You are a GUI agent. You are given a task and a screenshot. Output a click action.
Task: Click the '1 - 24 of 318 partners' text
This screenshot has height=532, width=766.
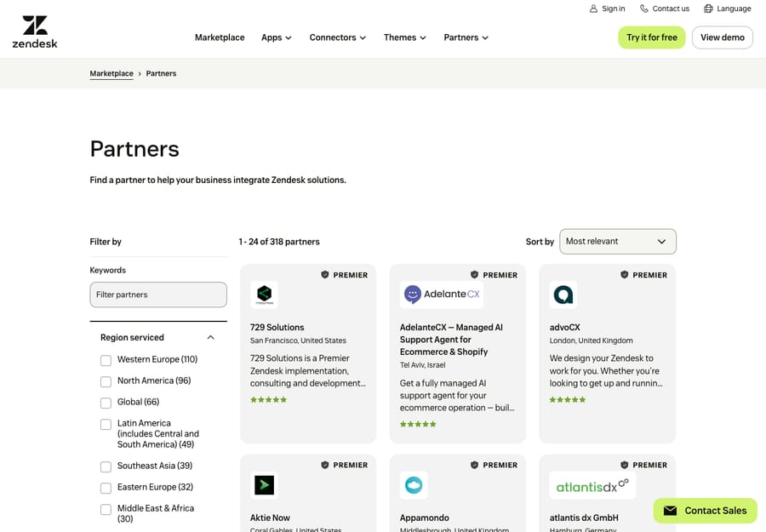279,242
